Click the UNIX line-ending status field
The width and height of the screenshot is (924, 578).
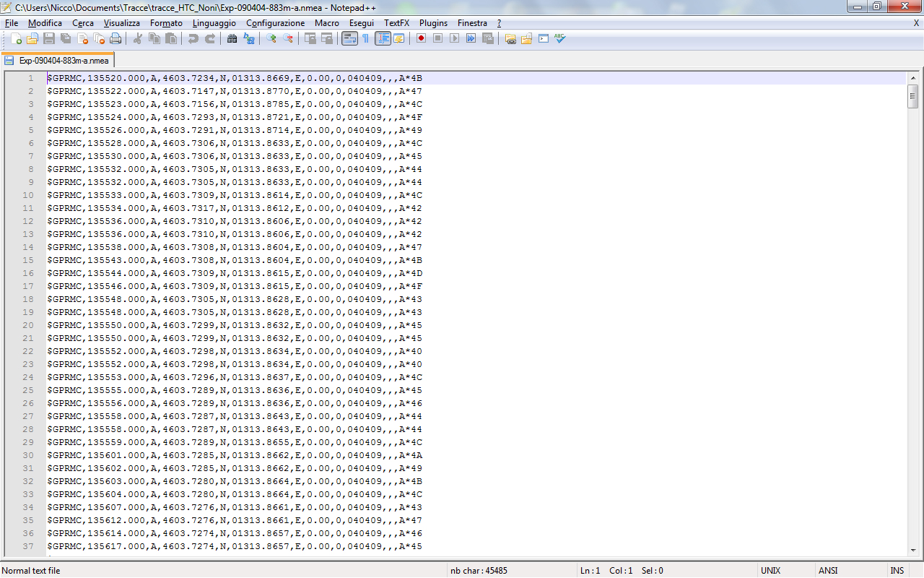pyautogui.click(x=771, y=571)
